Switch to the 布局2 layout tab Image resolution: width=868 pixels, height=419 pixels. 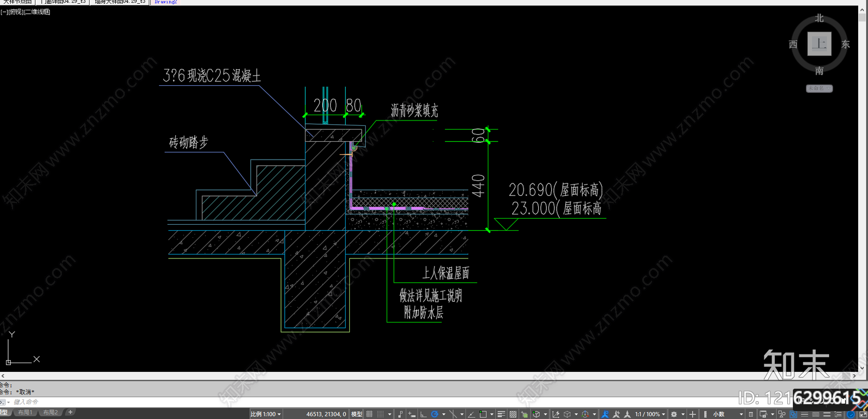click(50, 412)
